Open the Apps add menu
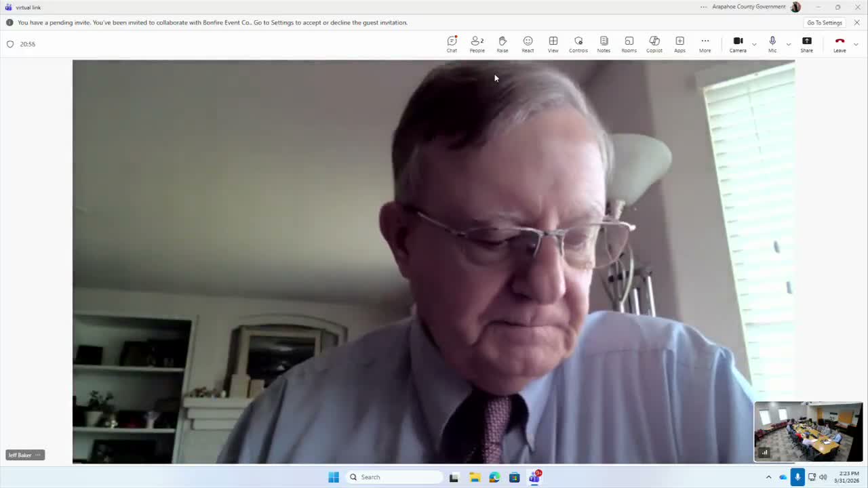 [679, 44]
